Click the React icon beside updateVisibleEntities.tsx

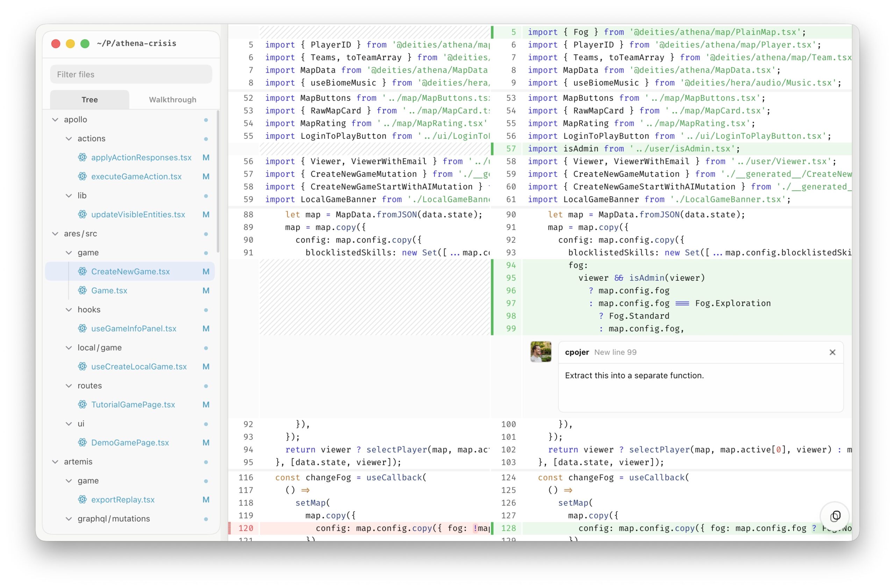83,214
